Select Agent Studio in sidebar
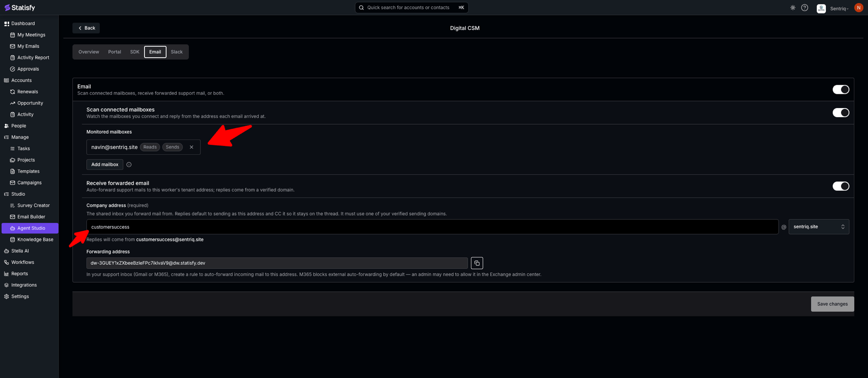 (30, 228)
